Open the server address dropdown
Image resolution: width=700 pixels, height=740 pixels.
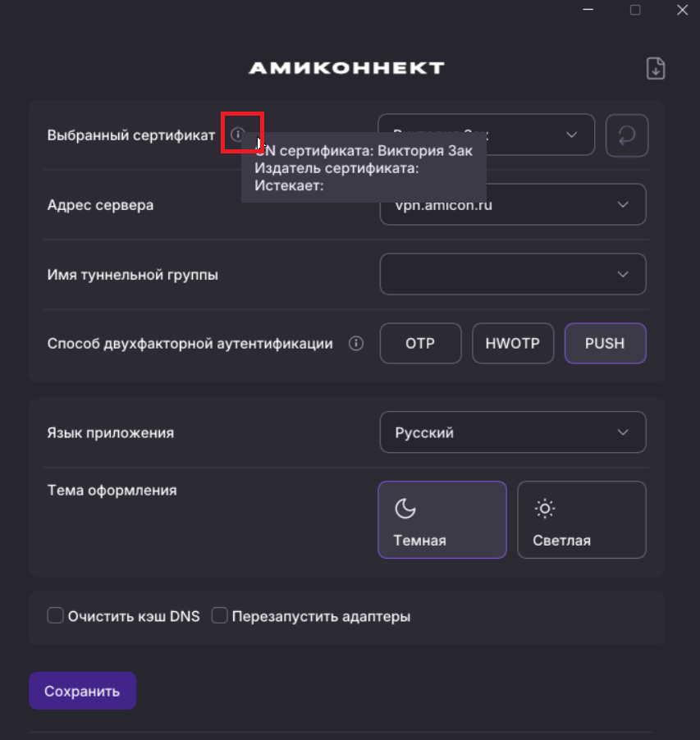pyautogui.click(x=623, y=204)
